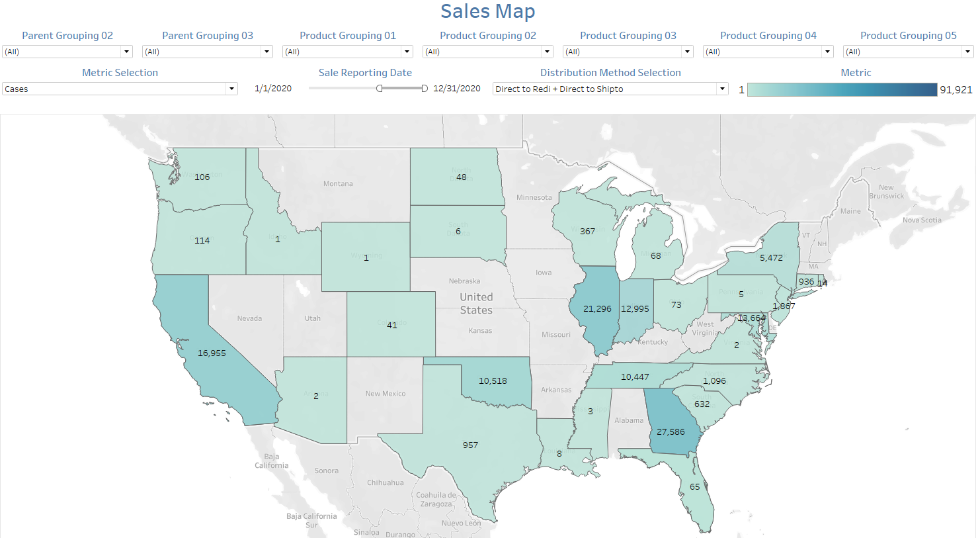Click the right date slider handle

[425, 89]
